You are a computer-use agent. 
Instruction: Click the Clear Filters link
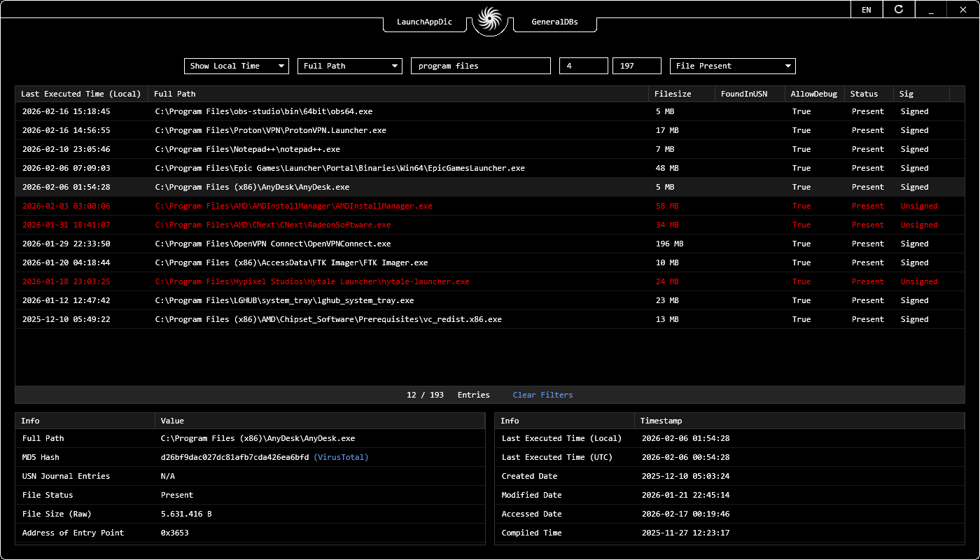[542, 395]
